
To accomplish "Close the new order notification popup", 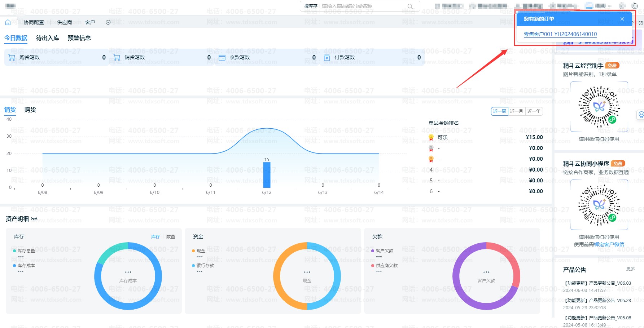I will click(622, 19).
